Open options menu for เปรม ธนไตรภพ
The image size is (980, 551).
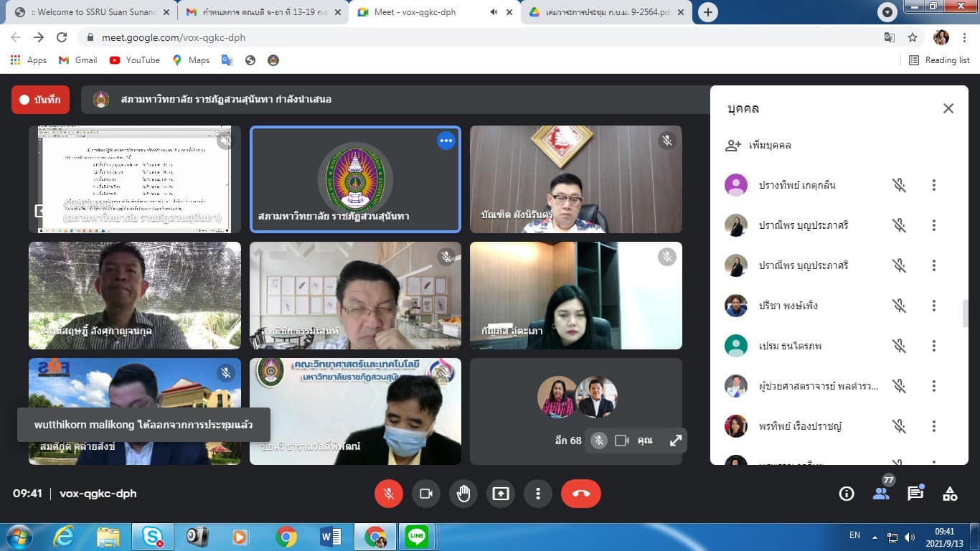933,346
